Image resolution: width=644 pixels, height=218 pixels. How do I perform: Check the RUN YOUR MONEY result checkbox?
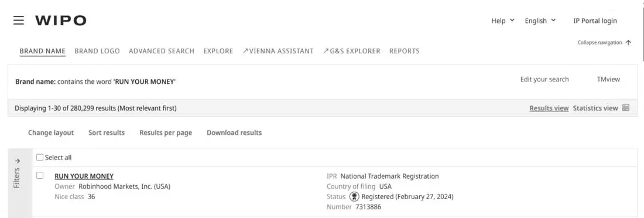click(40, 176)
